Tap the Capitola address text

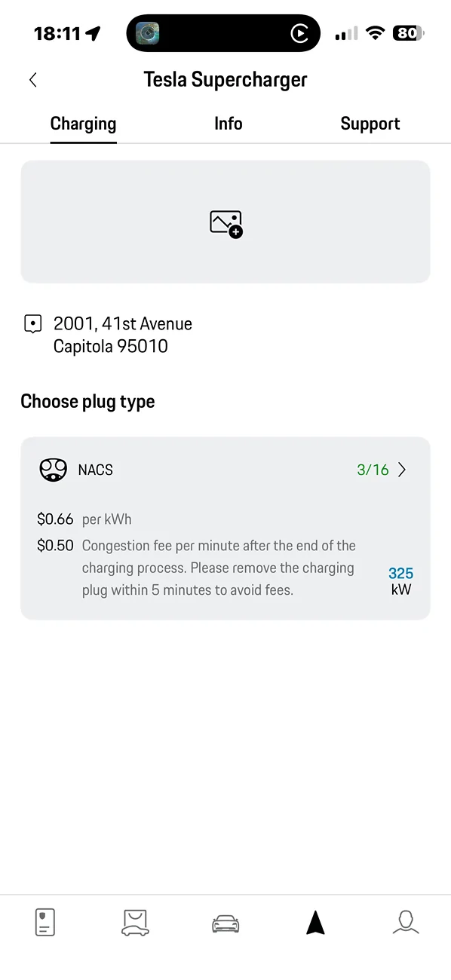(x=111, y=347)
